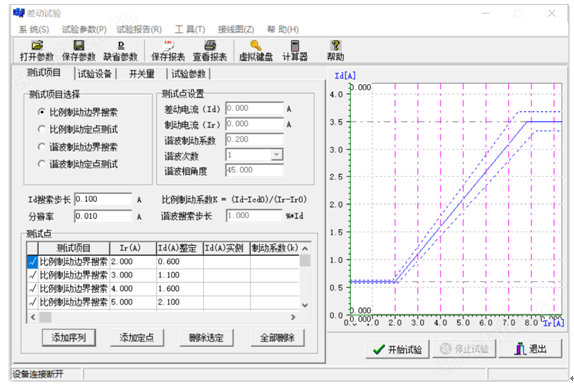The image size is (574, 386).
Task: Open the 计算器 calculator icon
Action: pyautogui.click(x=295, y=45)
